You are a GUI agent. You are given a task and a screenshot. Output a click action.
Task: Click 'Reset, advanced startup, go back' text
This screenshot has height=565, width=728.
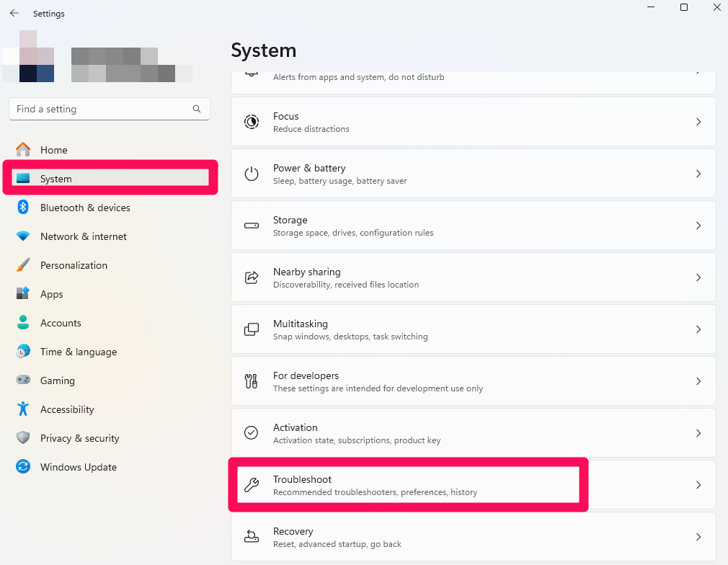[x=337, y=544]
